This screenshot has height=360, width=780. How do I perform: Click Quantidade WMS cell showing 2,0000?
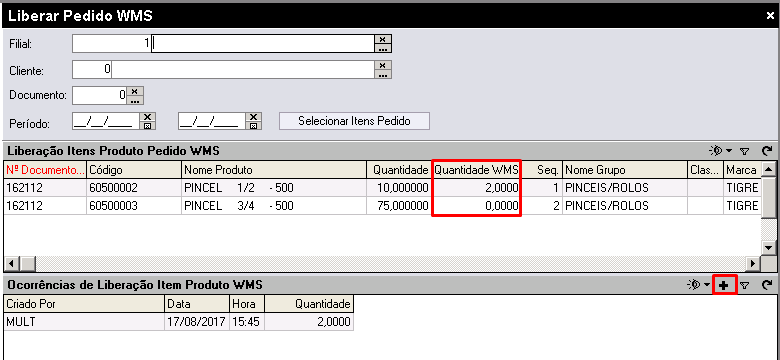(476, 188)
